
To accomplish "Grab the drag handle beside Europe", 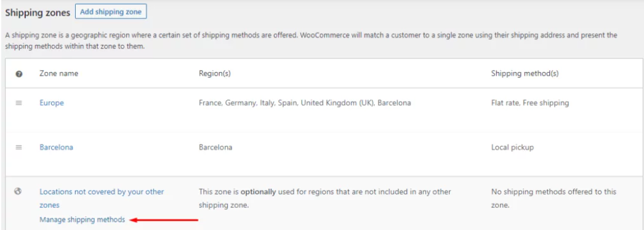I will pos(18,103).
